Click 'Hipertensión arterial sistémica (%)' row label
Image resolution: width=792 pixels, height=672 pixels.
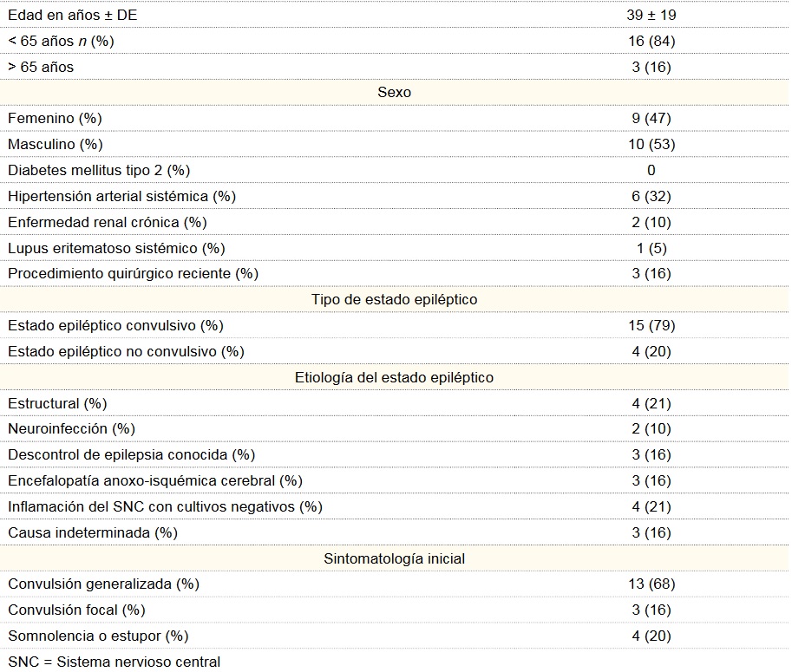tap(121, 196)
